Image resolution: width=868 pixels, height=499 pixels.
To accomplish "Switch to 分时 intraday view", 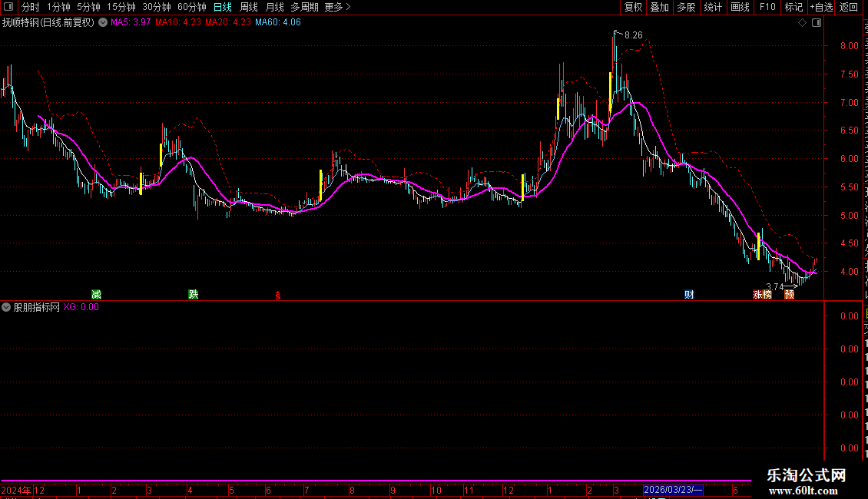I will [x=31, y=7].
